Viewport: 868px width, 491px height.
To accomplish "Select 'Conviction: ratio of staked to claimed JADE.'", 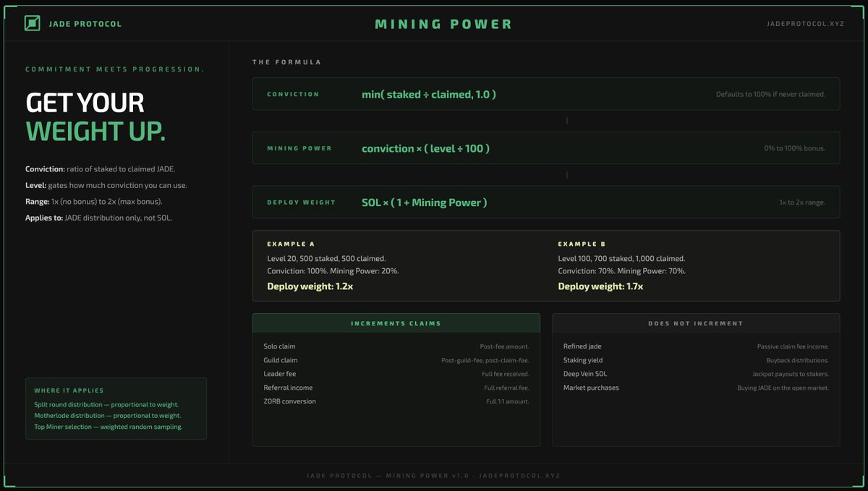I will tap(100, 169).
